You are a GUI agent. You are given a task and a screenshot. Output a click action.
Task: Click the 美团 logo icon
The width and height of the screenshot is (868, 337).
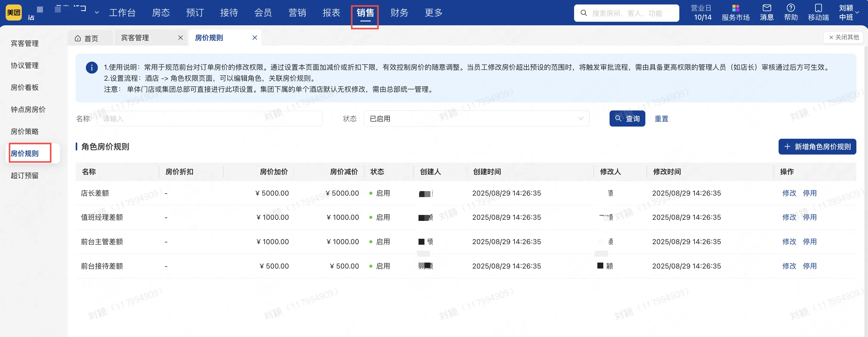(x=14, y=13)
